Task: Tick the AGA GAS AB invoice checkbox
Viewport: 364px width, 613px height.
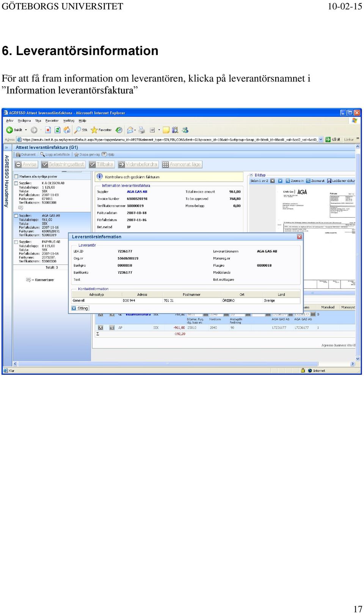Action: 16,216
